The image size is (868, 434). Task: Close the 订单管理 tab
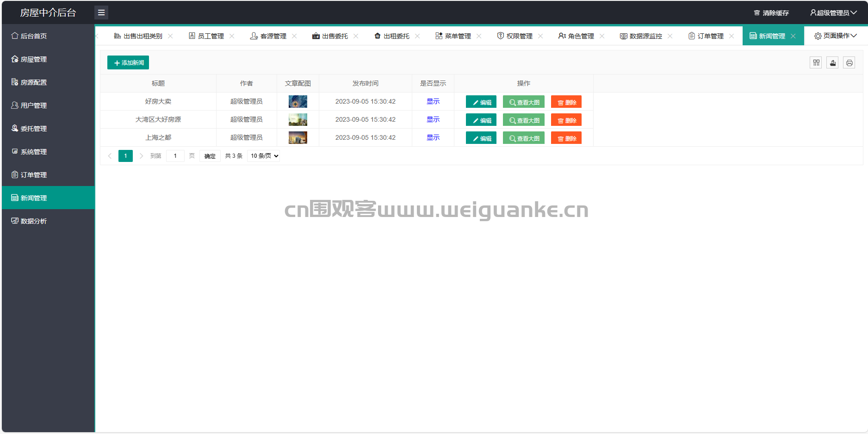tap(732, 36)
